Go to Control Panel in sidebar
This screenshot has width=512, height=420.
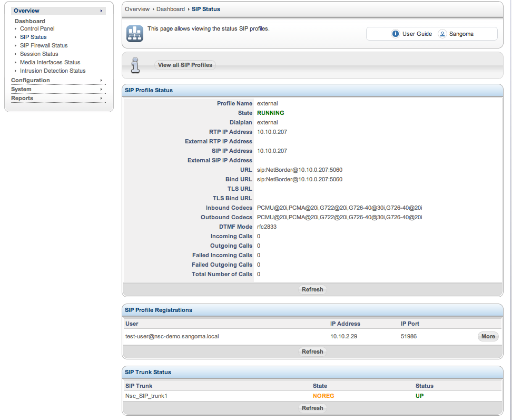click(37, 29)
